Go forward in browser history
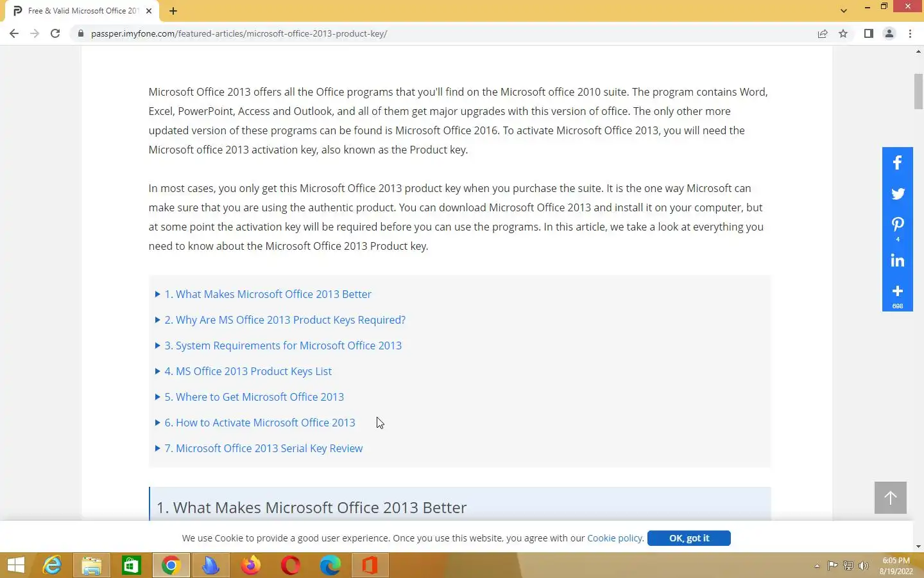Image resolution: width=924 pixels, height=578 pixels. pos(35,33)
